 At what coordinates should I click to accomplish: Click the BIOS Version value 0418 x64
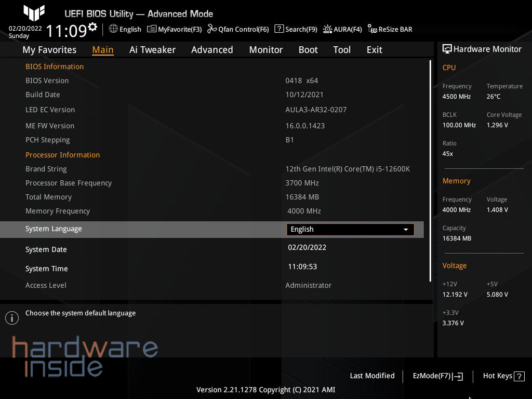click(x=302, y=81)
